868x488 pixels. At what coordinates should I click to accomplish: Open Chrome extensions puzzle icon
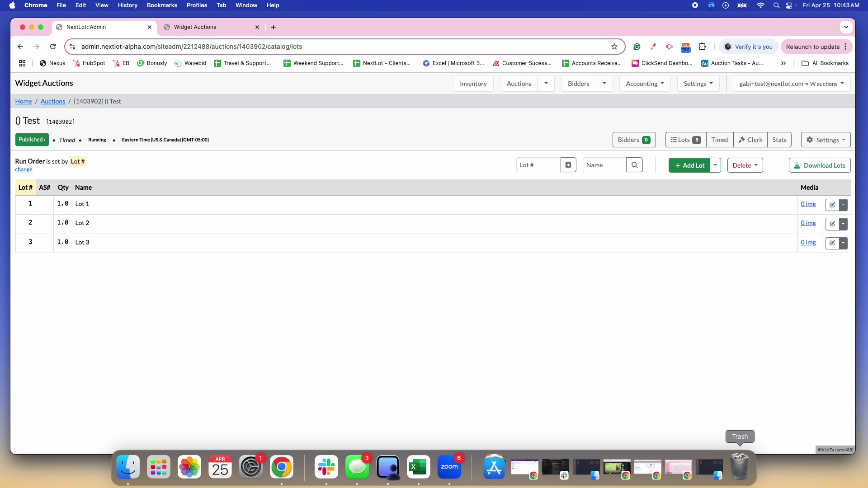702,47
